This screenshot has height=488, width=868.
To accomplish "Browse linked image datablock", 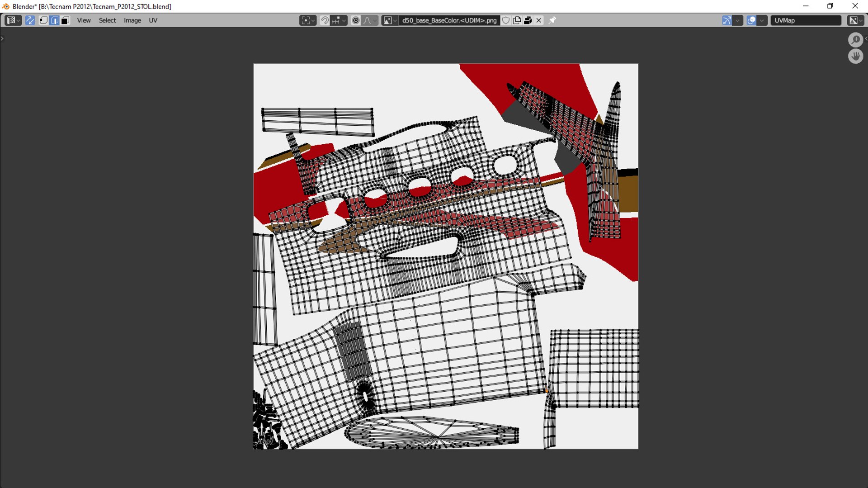I will click(x=390, y=20).
